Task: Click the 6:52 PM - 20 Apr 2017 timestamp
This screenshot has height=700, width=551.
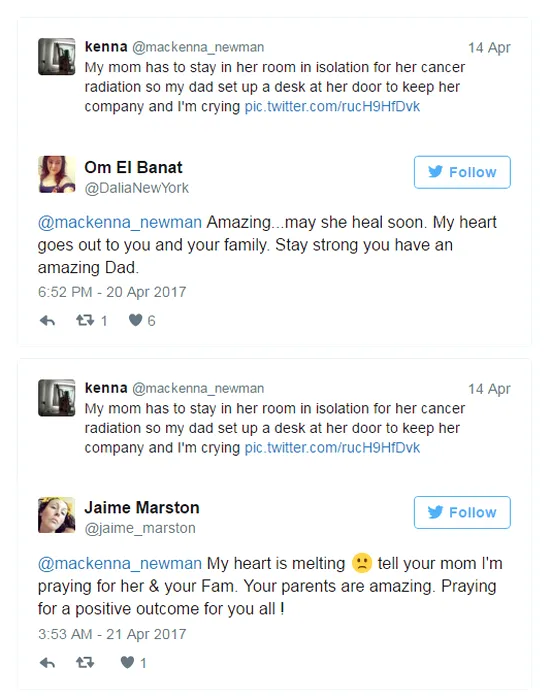Action: (112, 292)
